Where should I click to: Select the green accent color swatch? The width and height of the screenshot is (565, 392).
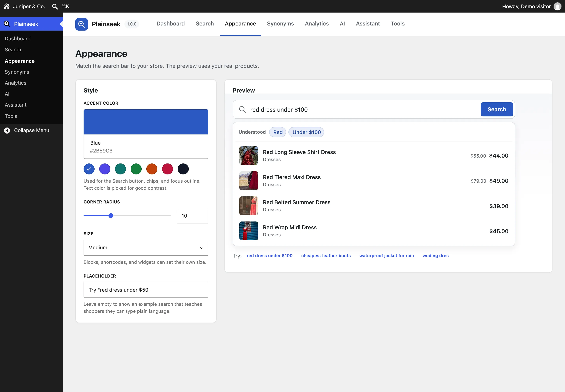point(136,169)
